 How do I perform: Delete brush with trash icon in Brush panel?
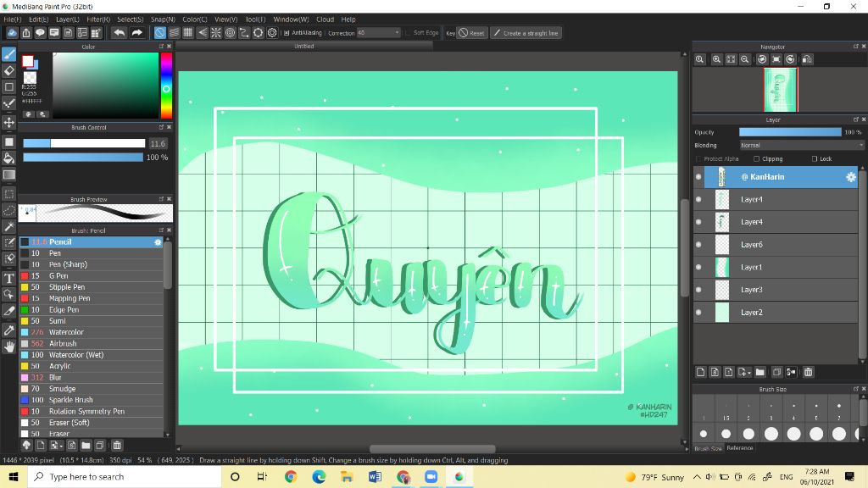coord(117,445)
